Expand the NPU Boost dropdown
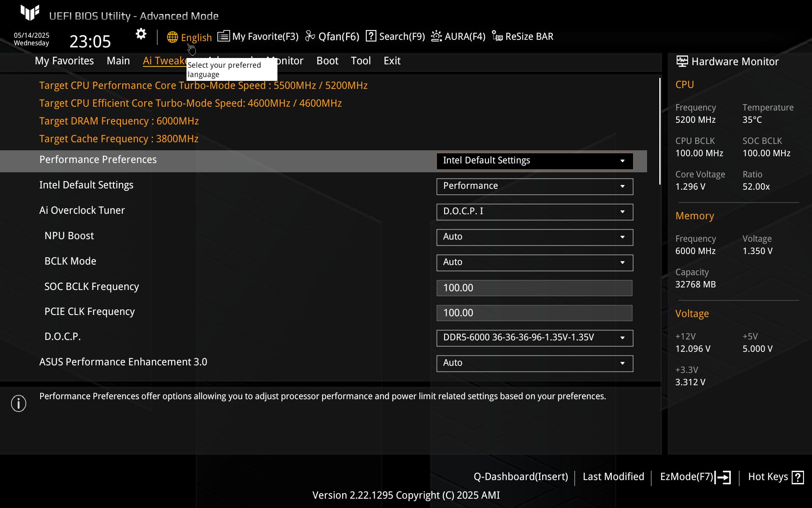This screenshot has height=508, width=812. click(x=534, y=237)
